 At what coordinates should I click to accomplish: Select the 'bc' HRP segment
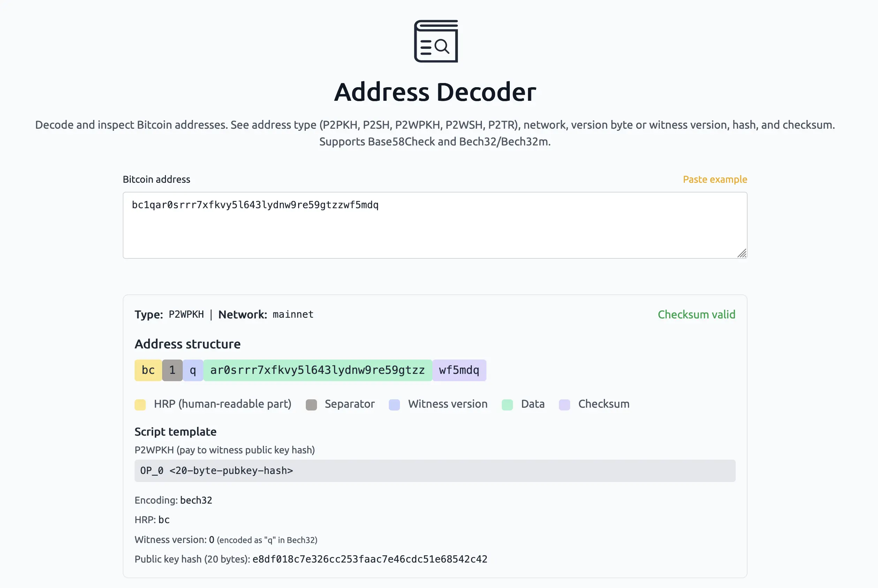point(148,370)
